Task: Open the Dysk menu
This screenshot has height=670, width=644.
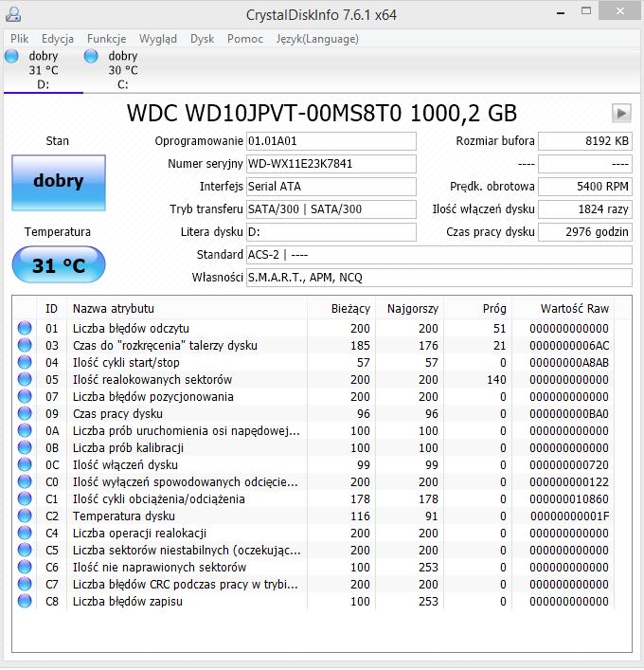Action: coord(202,39)
